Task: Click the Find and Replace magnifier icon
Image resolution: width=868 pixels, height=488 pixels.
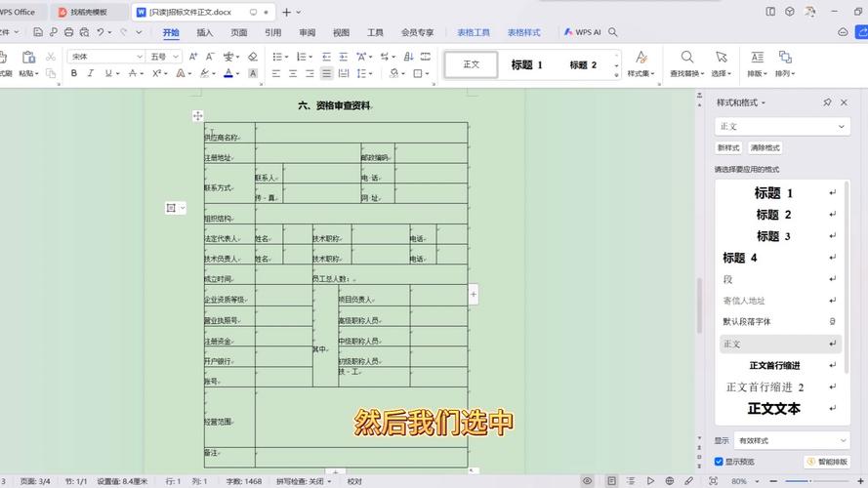Action: [687, 57]
